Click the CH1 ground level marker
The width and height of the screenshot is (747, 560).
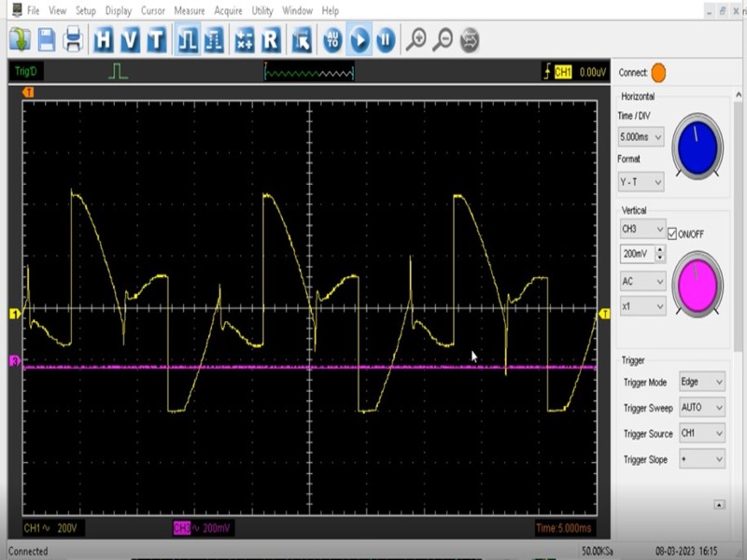tap(15, 314)
